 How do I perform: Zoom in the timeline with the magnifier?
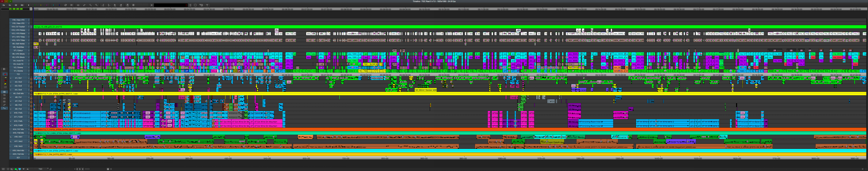coord(96,5)
